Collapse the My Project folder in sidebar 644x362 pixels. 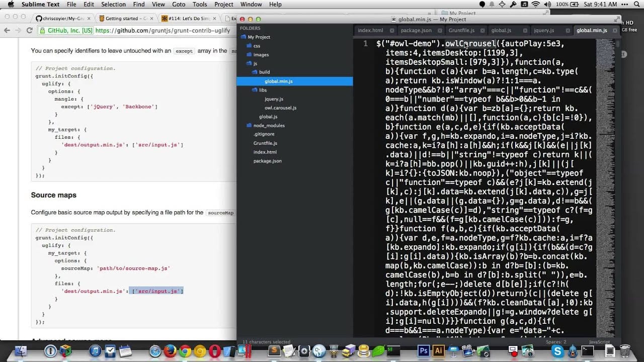pyautogui.click(x=244, y=37)
